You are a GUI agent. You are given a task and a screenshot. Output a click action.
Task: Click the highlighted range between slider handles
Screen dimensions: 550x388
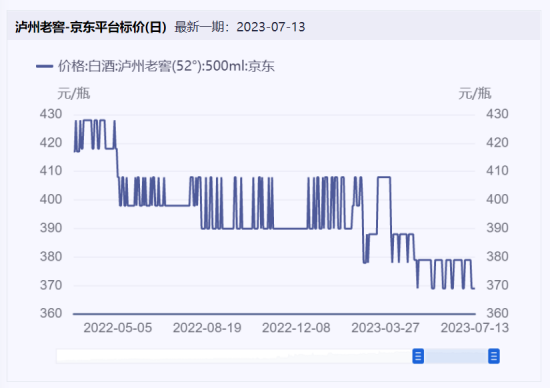pyautogui.click(x=456, y=356)
